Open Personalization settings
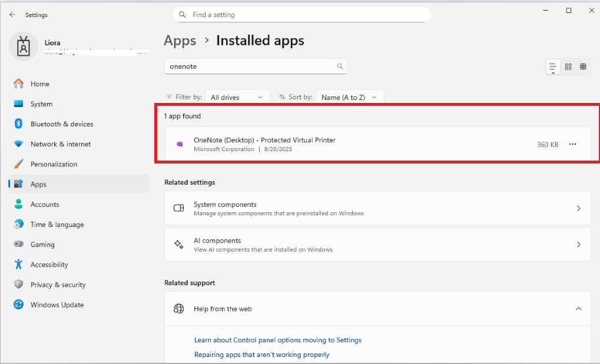Screen dimensions: 600x364 tap(57, 163)
